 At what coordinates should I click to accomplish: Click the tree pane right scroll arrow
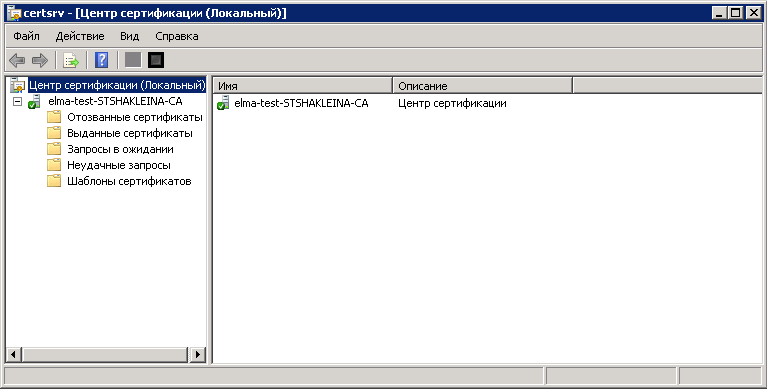click(x=198, y=354)
